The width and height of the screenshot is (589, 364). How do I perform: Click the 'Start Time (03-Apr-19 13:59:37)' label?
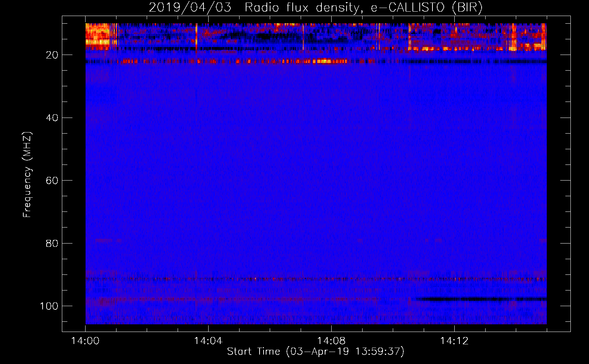(316, 351)
